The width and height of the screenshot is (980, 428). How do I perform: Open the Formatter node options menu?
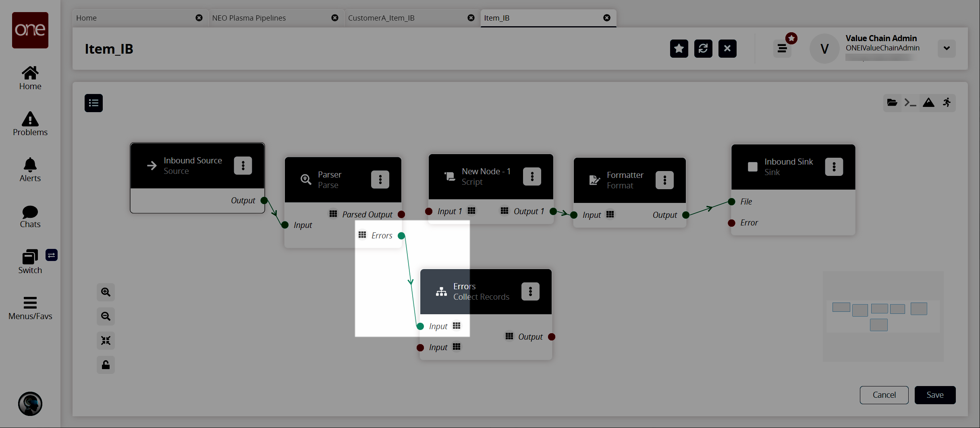(x=664, y=180)
